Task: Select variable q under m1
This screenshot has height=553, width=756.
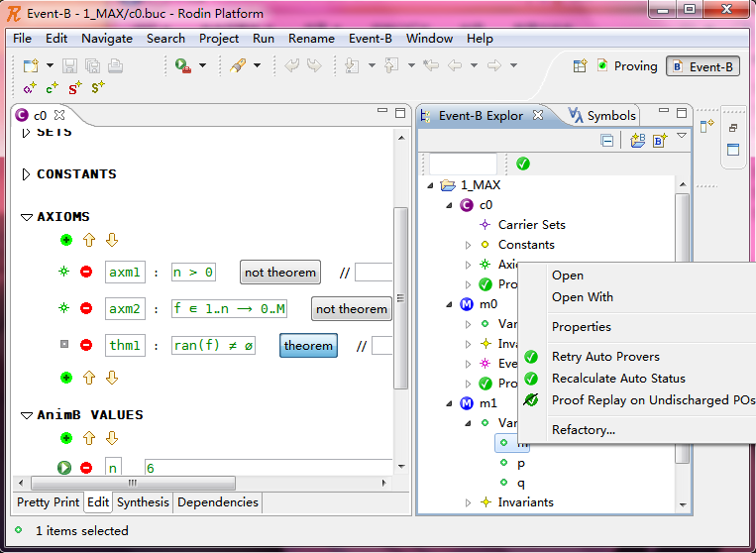Action: [521, 483]
